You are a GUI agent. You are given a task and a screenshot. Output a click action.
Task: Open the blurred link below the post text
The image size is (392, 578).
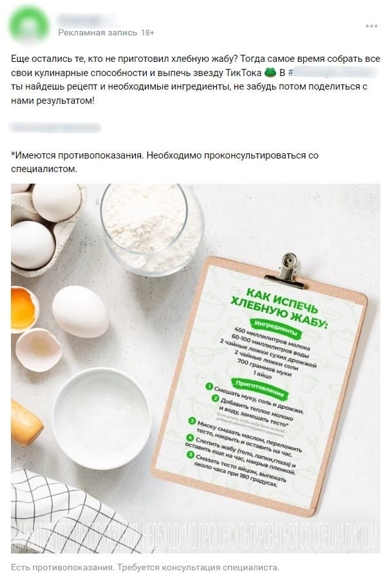55,128
